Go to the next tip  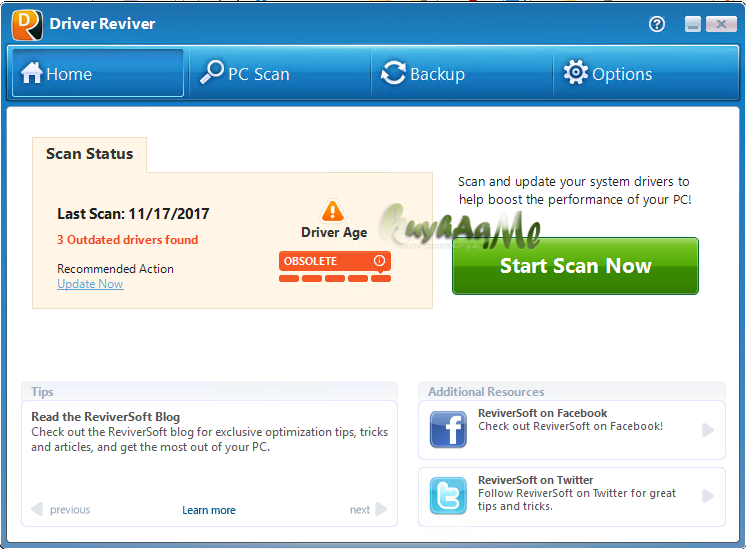coord(360,510)
